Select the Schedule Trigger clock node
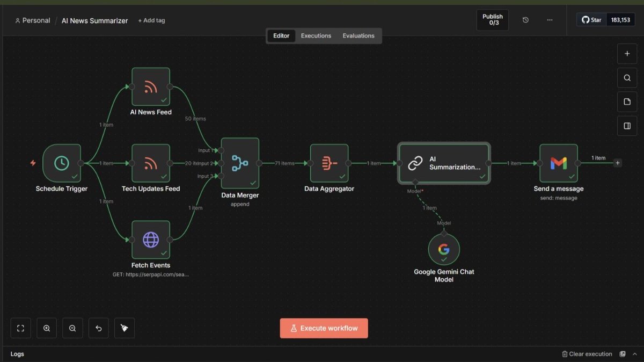The width and height of the screenshot is (644, 362). point(62,163)
